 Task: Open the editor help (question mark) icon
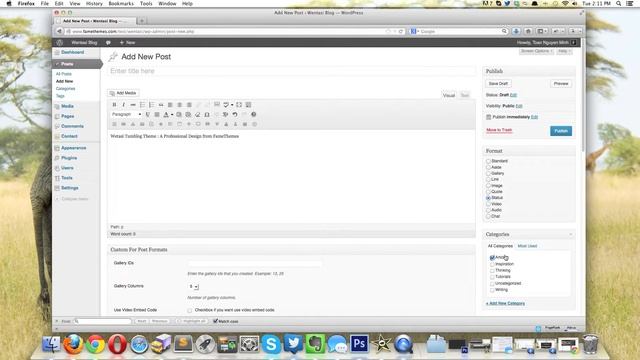[x=253, y=115]
